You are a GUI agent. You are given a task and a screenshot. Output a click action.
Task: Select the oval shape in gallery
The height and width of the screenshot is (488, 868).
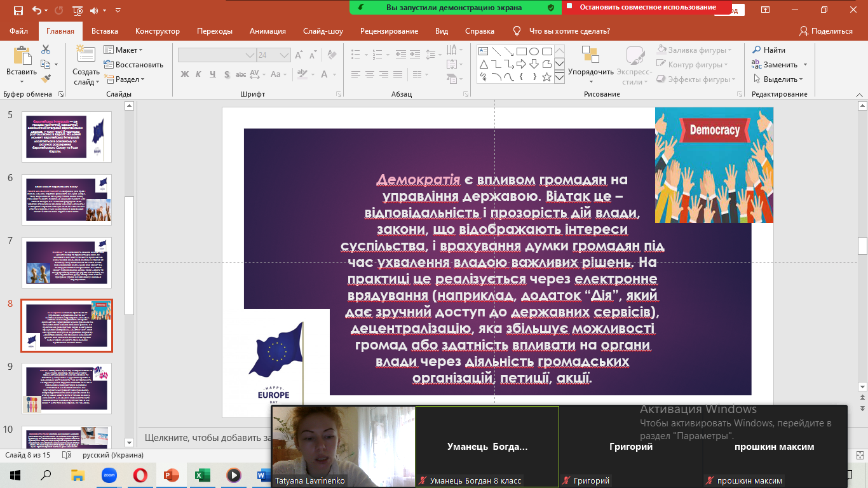coord(534,51)
